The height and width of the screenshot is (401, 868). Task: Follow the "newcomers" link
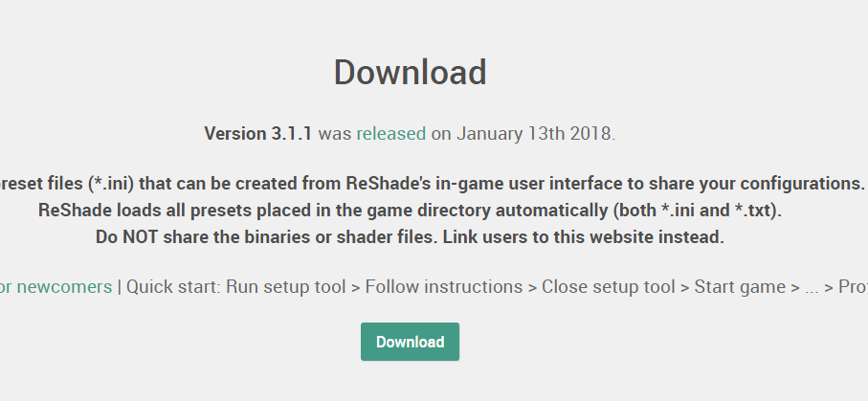65,286
